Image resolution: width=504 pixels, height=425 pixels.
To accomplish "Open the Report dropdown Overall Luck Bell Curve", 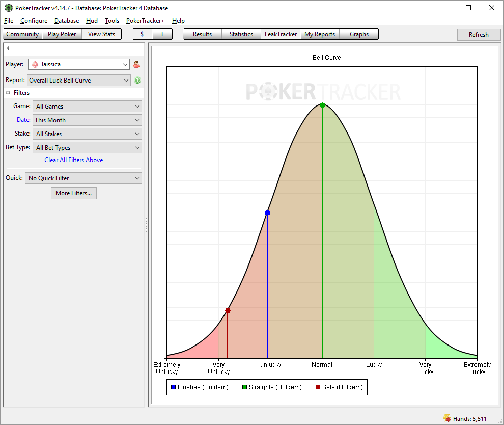I will [79, 81].
